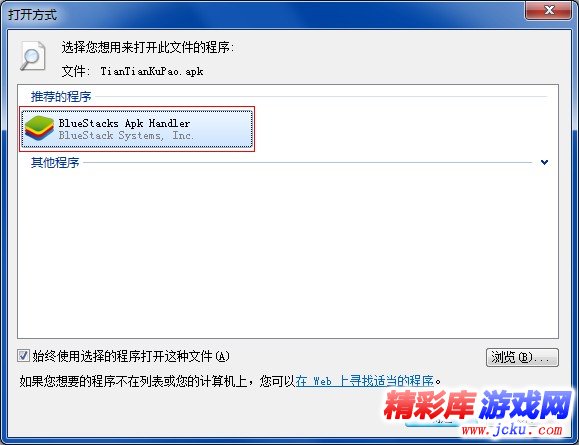Screen dimensions: 579x445
Task: Click the www.jcku.com watermark URL
Action: (512, 430)
